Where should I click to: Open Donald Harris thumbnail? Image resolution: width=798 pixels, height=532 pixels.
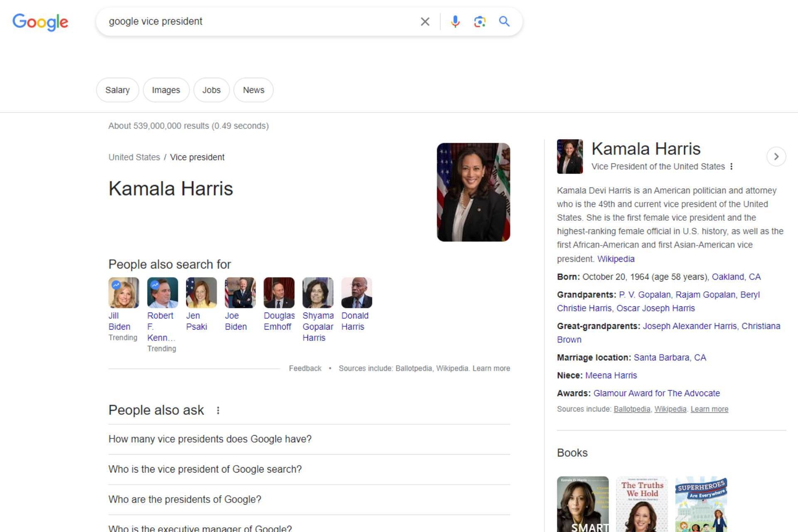357,293
